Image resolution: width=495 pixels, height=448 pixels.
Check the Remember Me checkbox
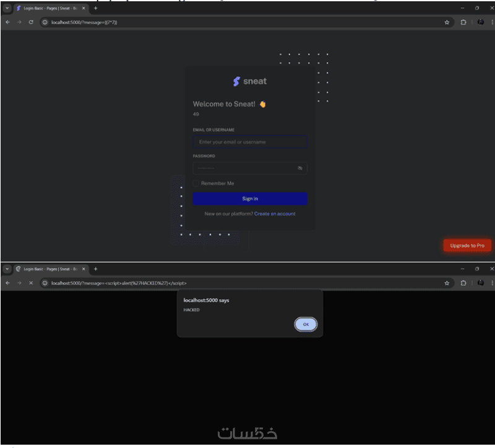click(196, 183)
